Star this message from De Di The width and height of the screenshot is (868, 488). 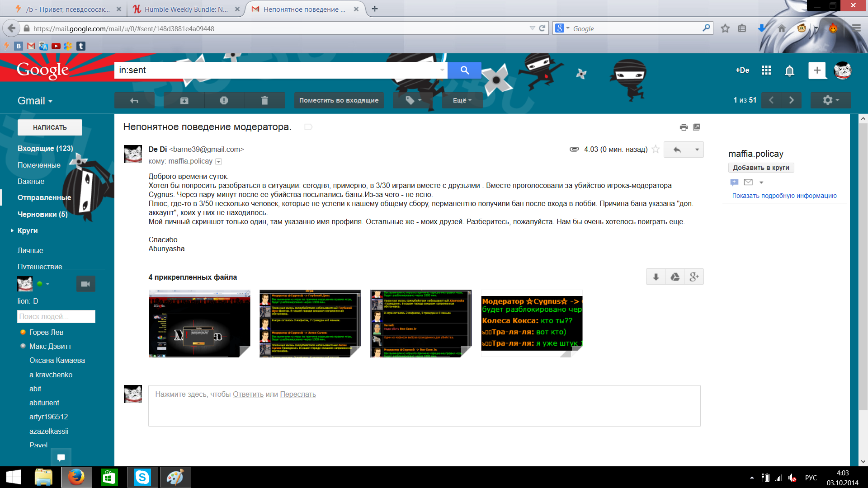656,150
